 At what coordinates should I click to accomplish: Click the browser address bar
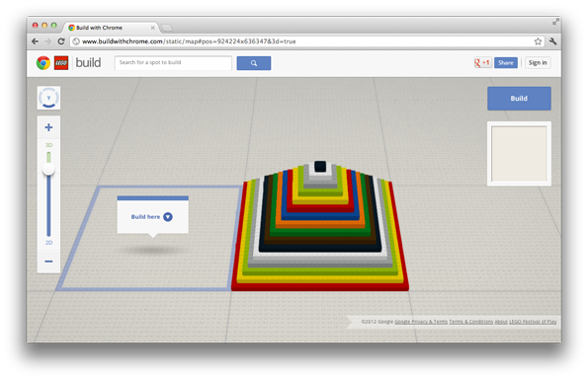click(306, 41)
